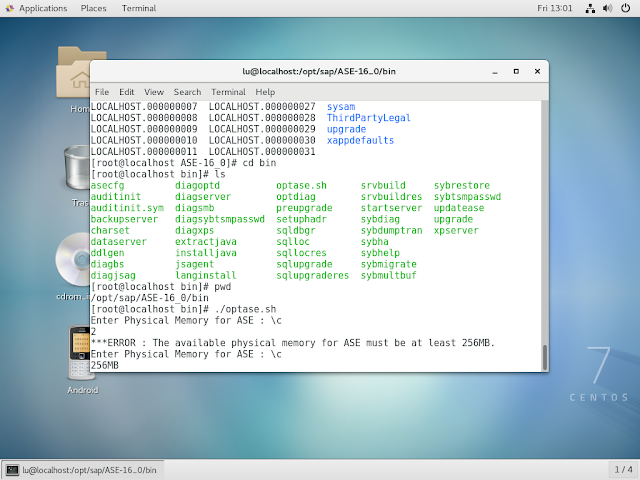Click the terminal window title bar
The height and width of the screenshot is (480, 640).
319,71
